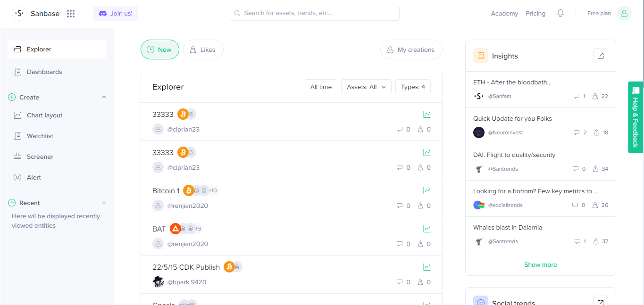This screenshot has width=644, height=305.
Task: Click the @bpark.9420 avatar image
Action: tap(158, 282)
